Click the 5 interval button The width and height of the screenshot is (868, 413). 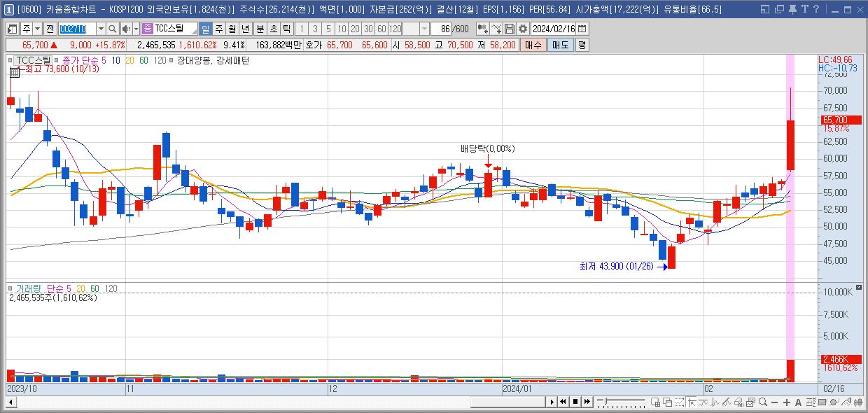pyautogui.click(x=328, y=29)
